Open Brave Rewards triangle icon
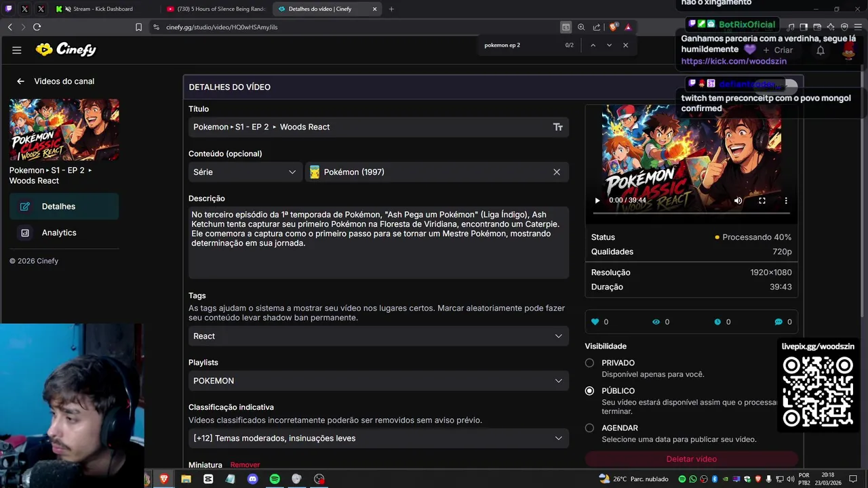This screenshot has height=488, width=868. point(628,27)
